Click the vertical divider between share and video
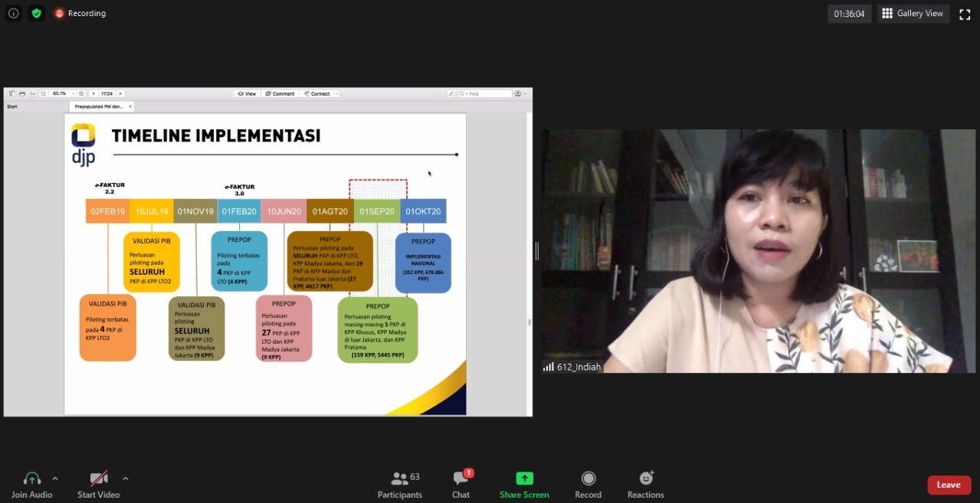Viewport: 980px width, 503px height. click(536, 251)
